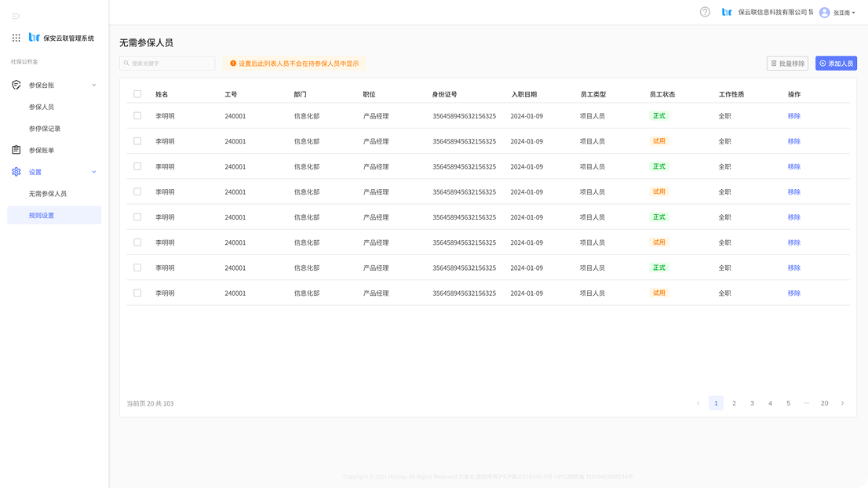Open the 张亚南 user dropdown

pyautogui.click(x=844, y=13)
